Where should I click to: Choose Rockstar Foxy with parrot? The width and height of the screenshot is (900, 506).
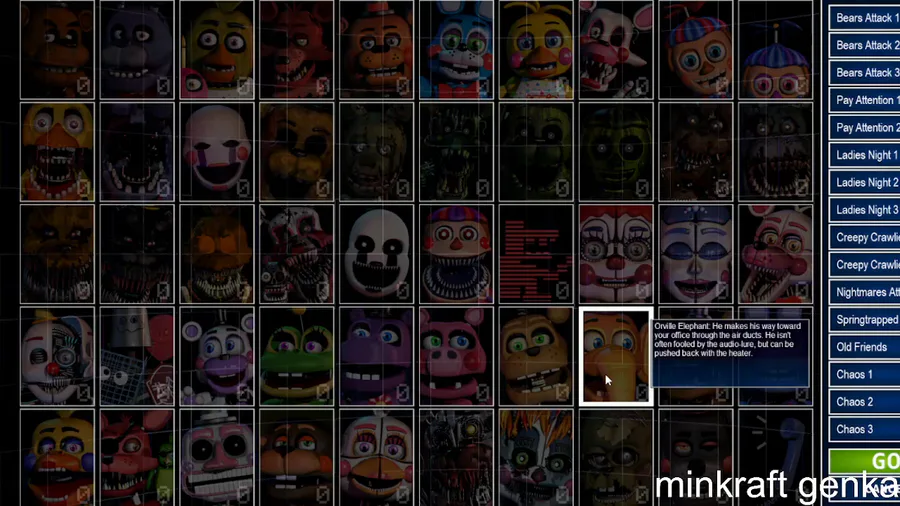pyautogui.click(x=137, y=458)
